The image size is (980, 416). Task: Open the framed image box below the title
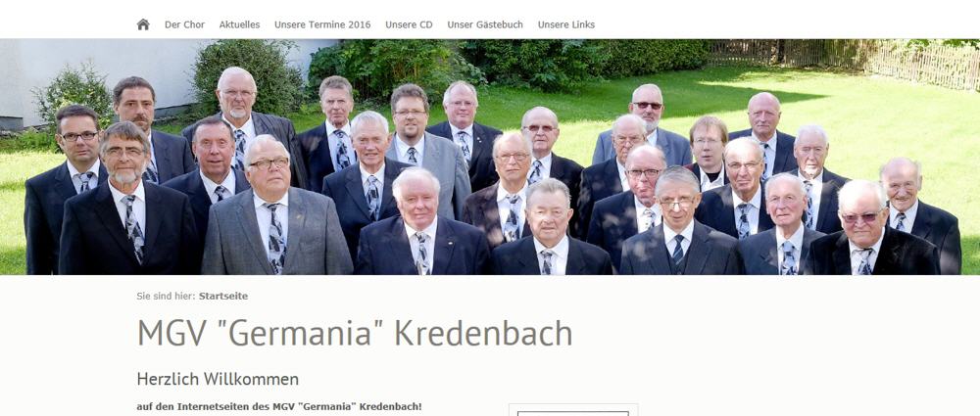[x=573, y=410]
